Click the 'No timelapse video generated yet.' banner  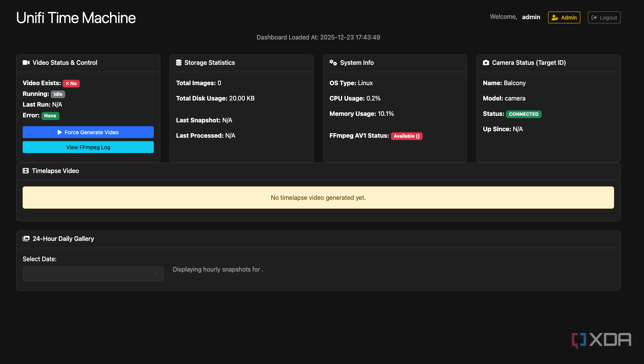point(318,198)
